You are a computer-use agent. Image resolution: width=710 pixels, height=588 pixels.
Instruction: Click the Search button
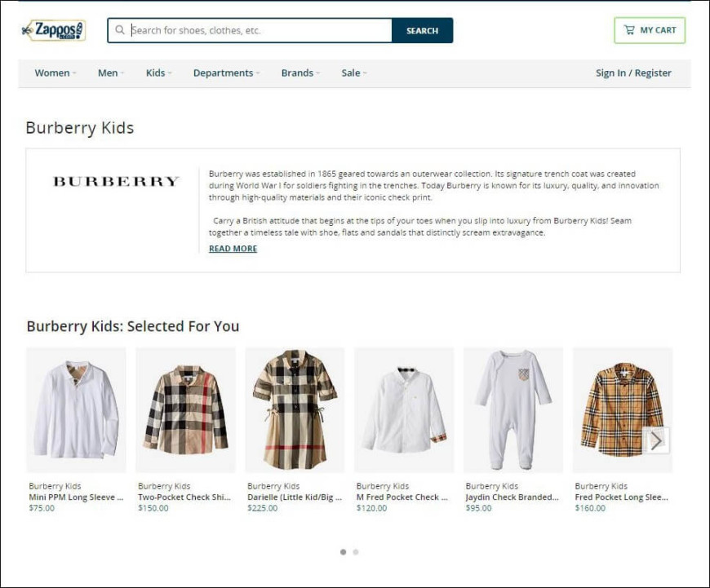coord(422,30)
